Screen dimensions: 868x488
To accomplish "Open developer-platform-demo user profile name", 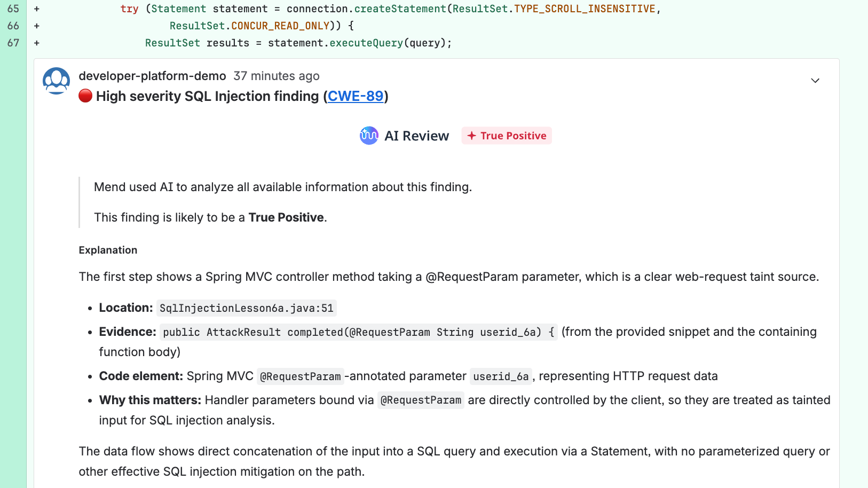I will point(152,76).
